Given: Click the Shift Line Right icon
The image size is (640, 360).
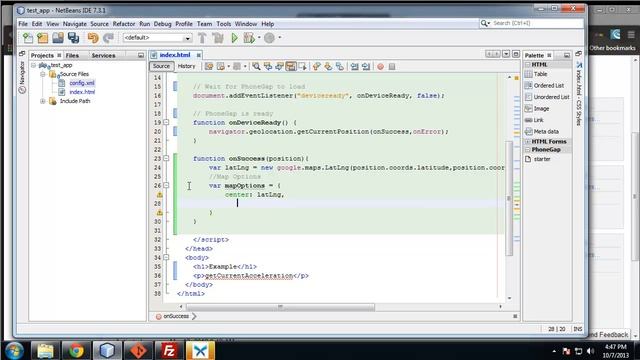Looking at the screenshot, I should click(366, 66).
